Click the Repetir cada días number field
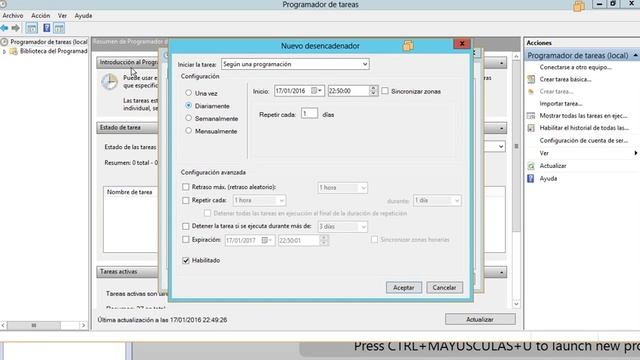640x360 pixels. pyautogui.click(x=309, y=113)
